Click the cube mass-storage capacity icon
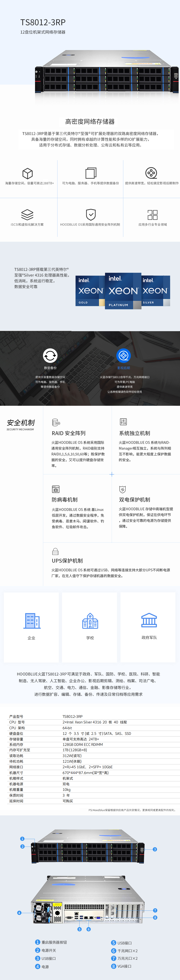Screen dimensions: 180x980 pyautogui.click(x=27, y=174)
